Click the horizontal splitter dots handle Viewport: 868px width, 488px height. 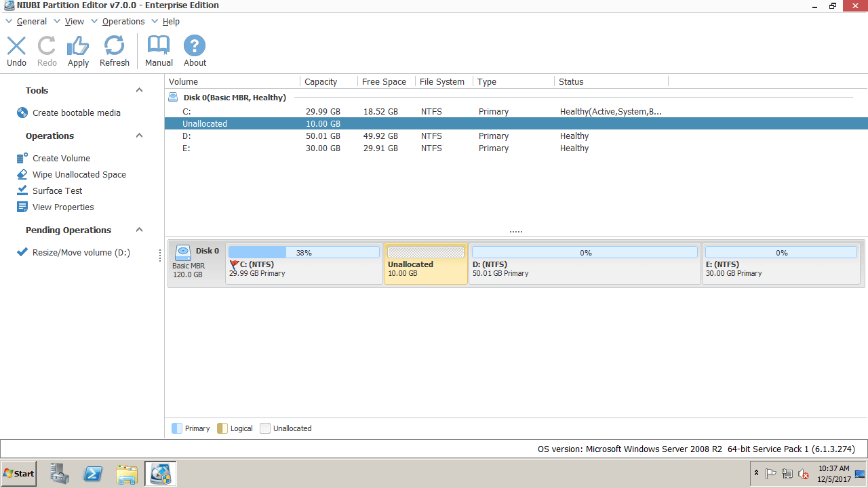(x=516, y=232)
